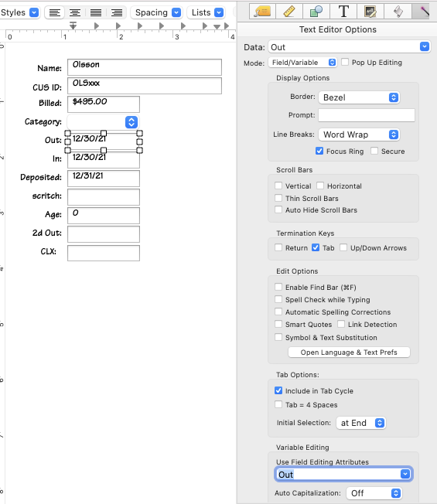Screen dimensions: 437x504
Task: Open the tag identifier inspector icon
Action: click(x=262, y=12)
